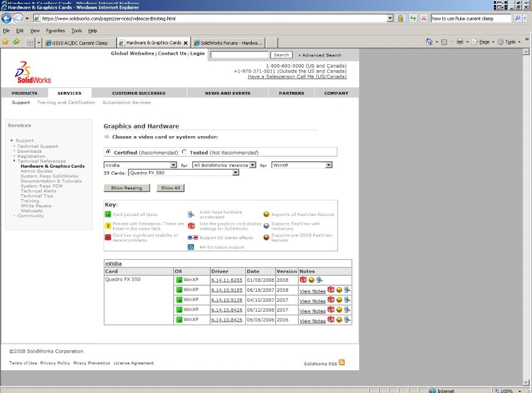Click red SW cube icon in 6.14.11.6265 row
The width and height of the screenshot is (532, 393).
[303, 280]
